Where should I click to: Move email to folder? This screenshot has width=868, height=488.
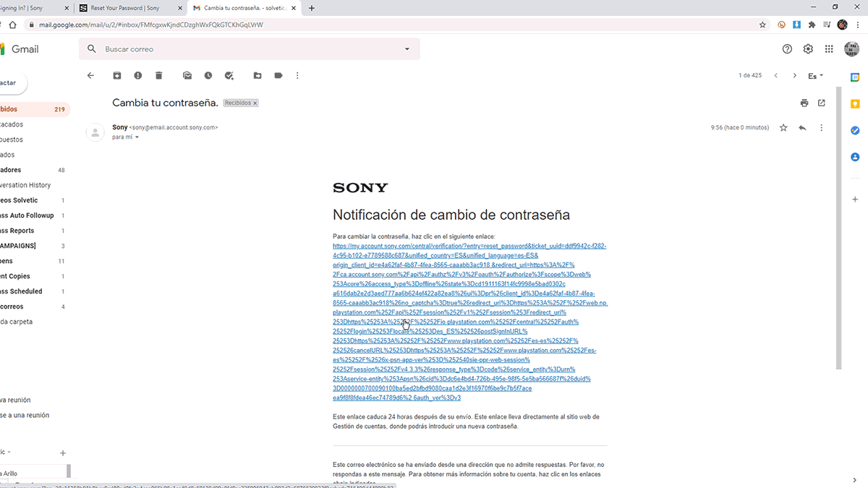pyautogui.click(x=258, y=75)
